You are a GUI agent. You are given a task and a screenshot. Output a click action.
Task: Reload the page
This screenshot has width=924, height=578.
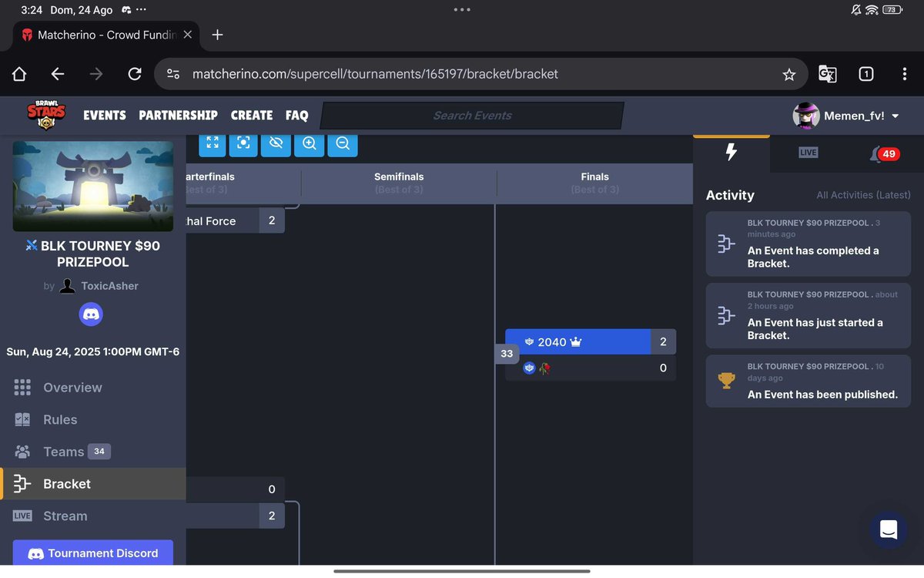pyautogui.click(x=135, y=74)
